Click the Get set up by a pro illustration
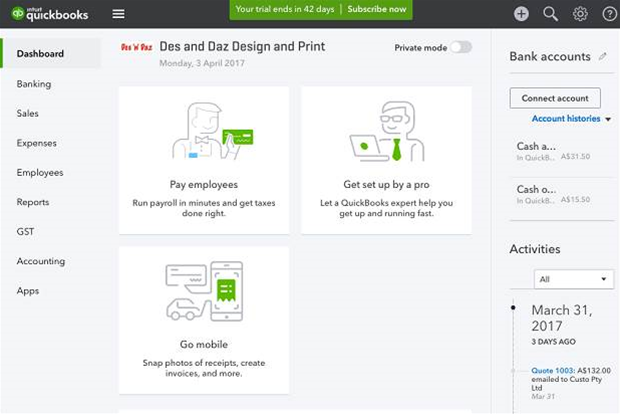Screen dimensions: 620x414 [x=387, y=131]
